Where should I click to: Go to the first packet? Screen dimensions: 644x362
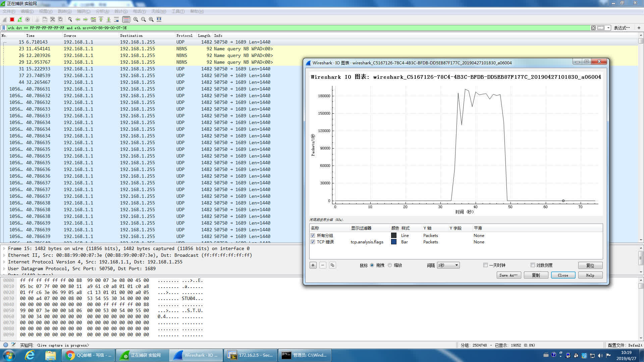click(101, 19)
